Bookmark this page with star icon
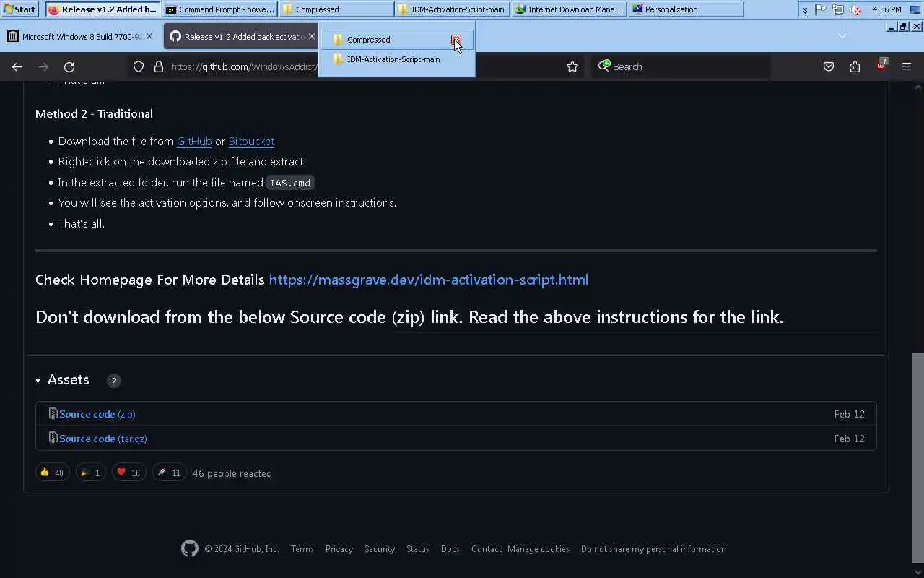This screenshot has width=924, height=578. click(x=572, y=66)
